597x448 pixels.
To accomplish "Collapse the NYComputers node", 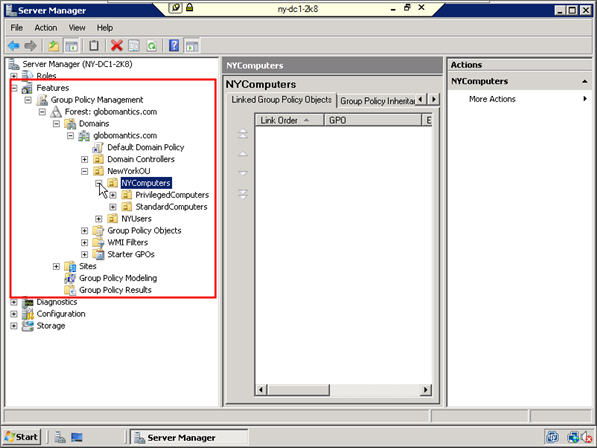I will tap(98, 183).
